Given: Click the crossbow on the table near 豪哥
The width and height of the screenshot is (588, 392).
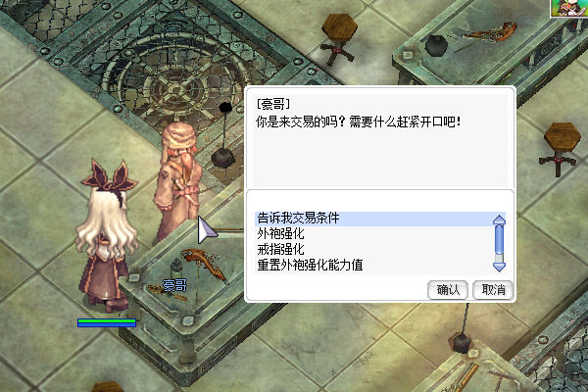Looking at the screenshot, I should (x=204, y=265).
